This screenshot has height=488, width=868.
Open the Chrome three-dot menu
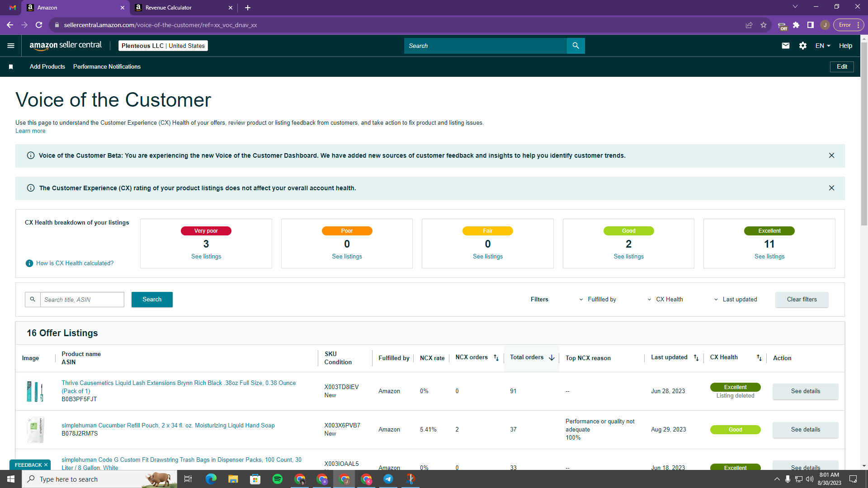pos(858,25)
